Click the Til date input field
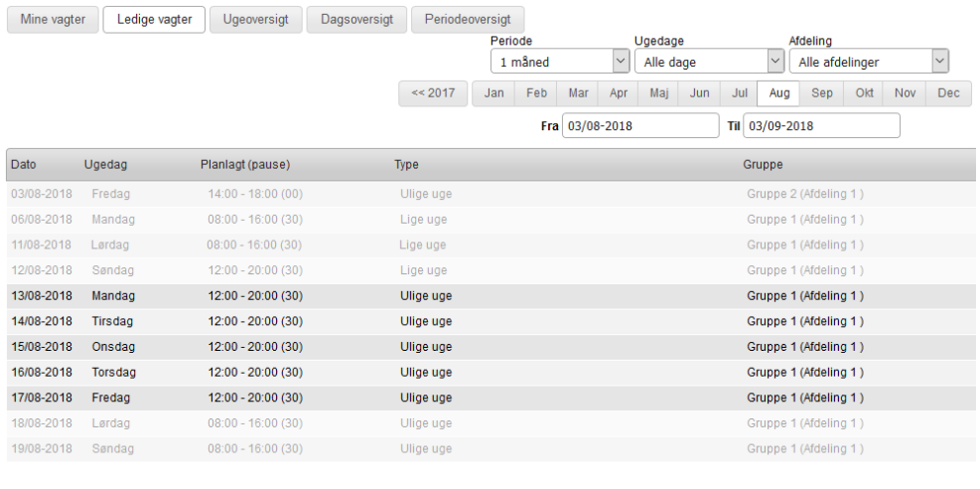Image resolution: width=980 pixels, height=489 pixels. tap(823, 126)
